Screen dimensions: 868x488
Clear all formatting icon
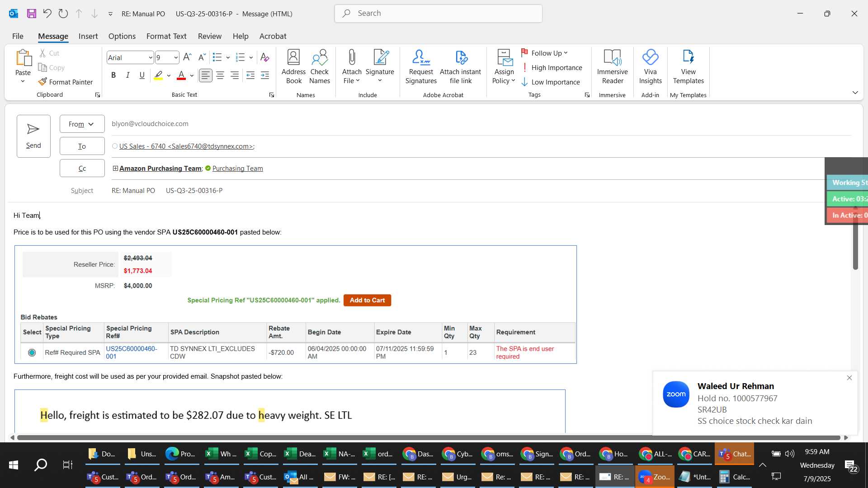click(x=265, y=57)
